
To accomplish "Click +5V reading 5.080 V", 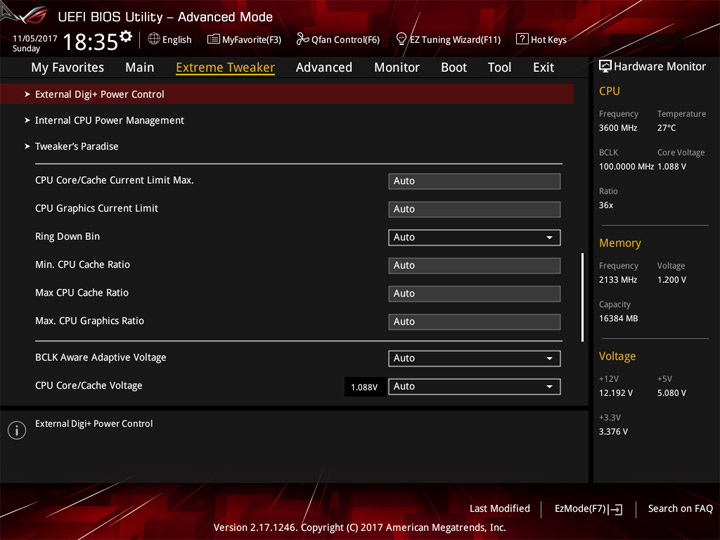I will (x=671, y=393).
